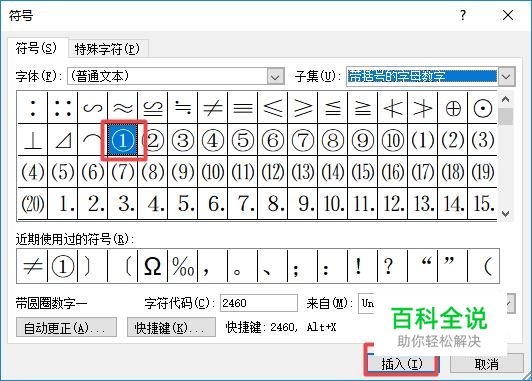Screen dimensions: 532x381
Task: Switch to the 特殊字符(P) tab
Action: (x=107, y=49)
